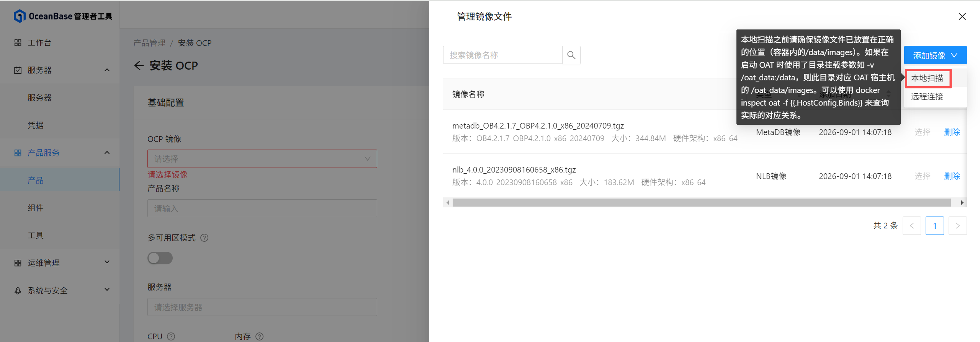Click the MetaDB镜像 type cell
980x342 pixels.
pos(778,132)
